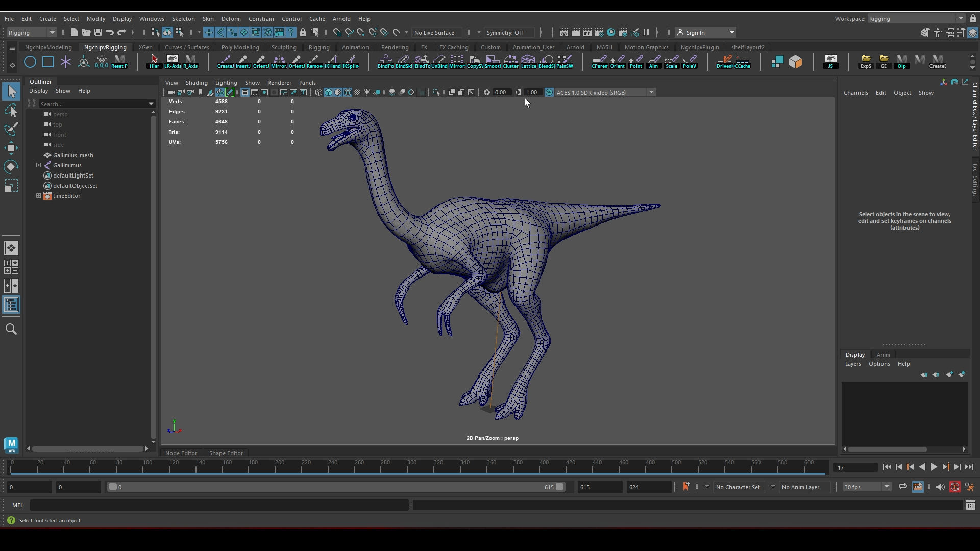Click the JS eye shelf icon
Image resolution: width=980 pixels, height=551 pixels.
830,62
